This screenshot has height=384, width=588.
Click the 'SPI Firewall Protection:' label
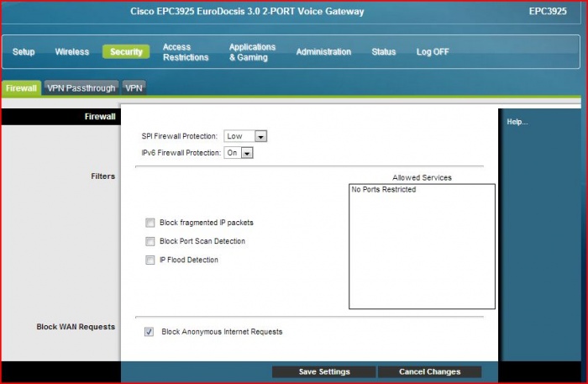(179, 136)
